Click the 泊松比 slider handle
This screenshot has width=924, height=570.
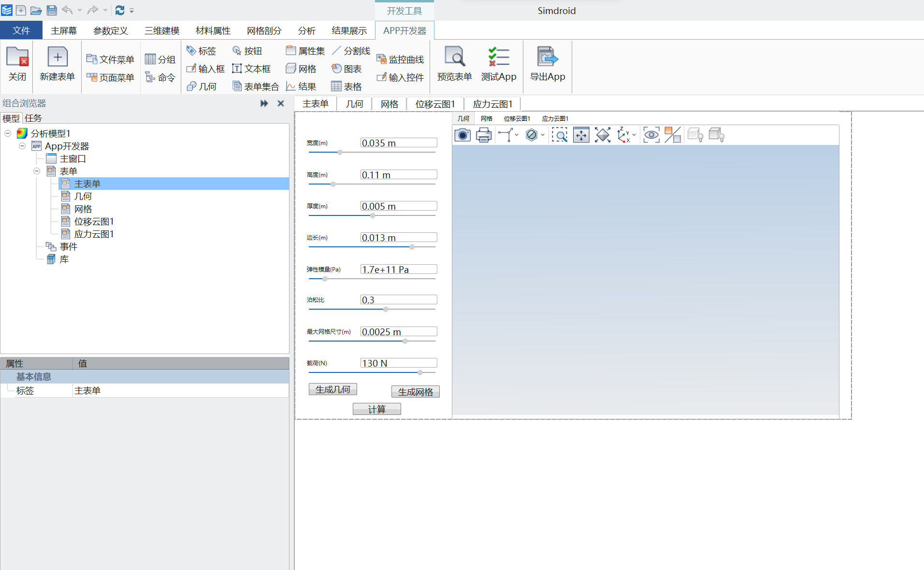pos(386,309)
